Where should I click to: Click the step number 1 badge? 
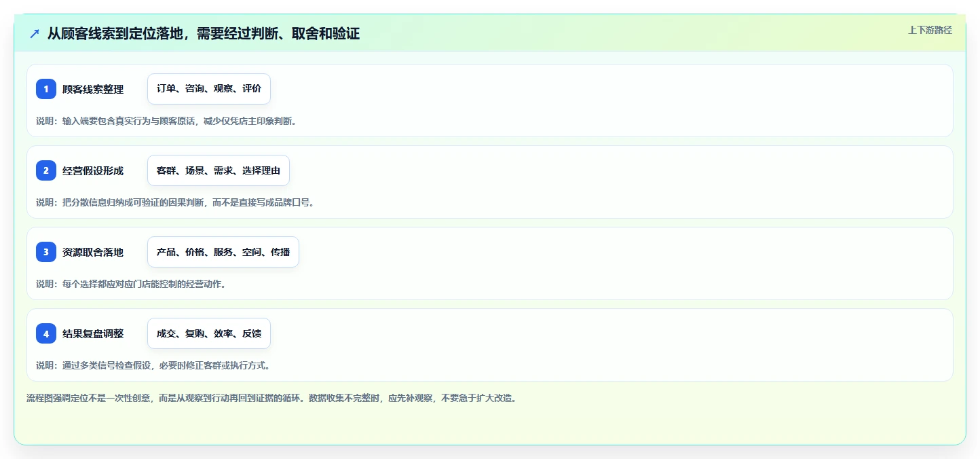pyautogui.click(x=46, y=89)
